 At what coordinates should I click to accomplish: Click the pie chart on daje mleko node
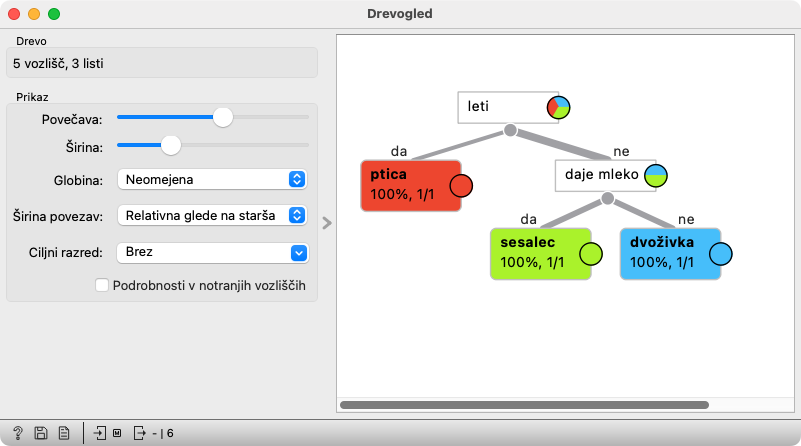pyautogui.click(x=656, y=177)
